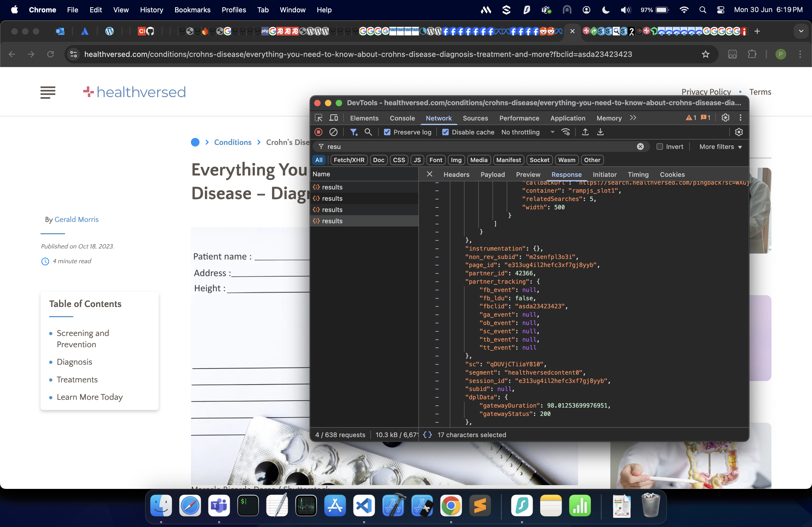
Task: Click the pretty print braces icon
Action: pos(427,435)
